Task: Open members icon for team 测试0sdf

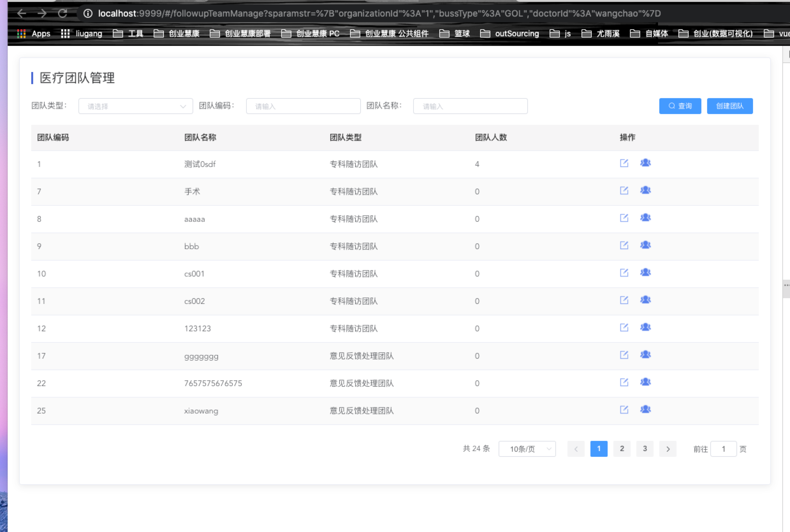Action: click(645, 163)
